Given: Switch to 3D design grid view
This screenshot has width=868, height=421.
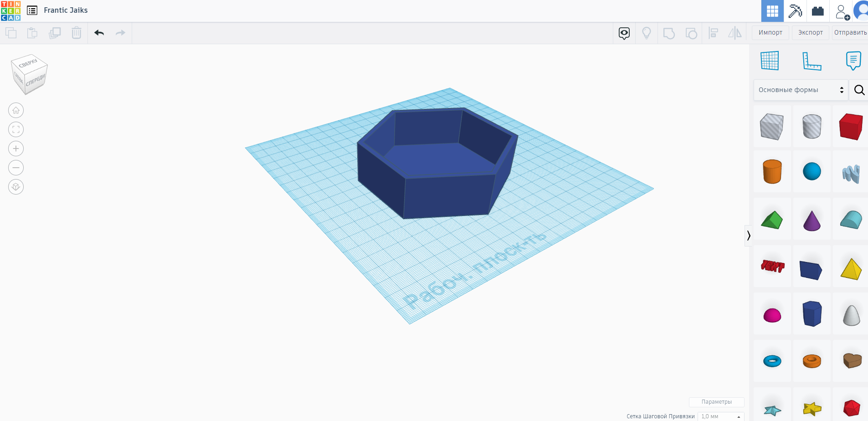Looking at the screenshot, I should [x=772, y=11].
